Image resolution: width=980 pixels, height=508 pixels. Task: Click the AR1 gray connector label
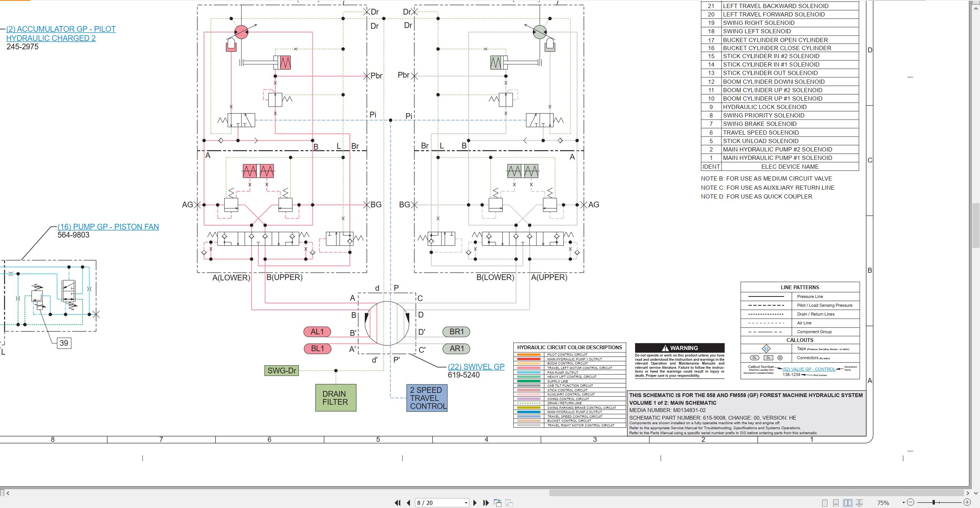[456, 348]
